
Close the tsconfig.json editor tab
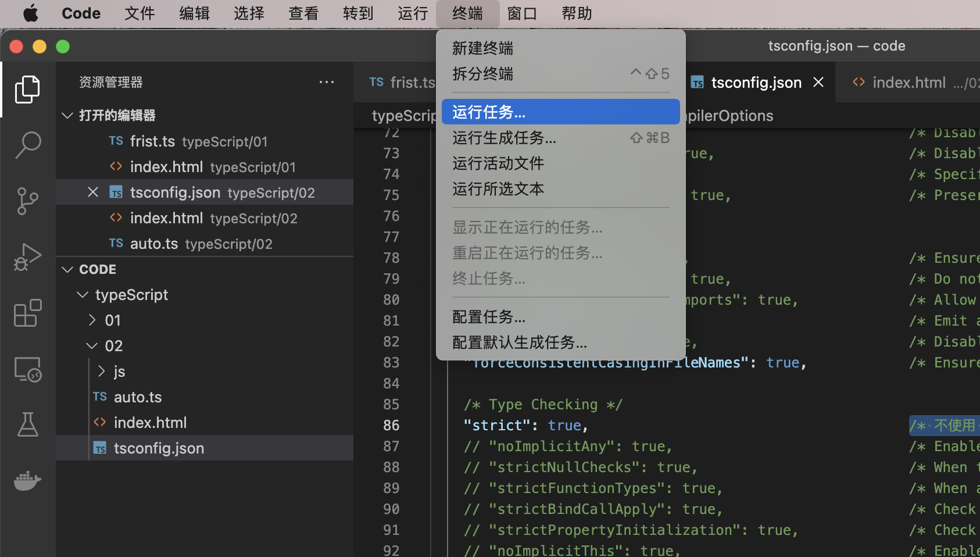[818, 83]
